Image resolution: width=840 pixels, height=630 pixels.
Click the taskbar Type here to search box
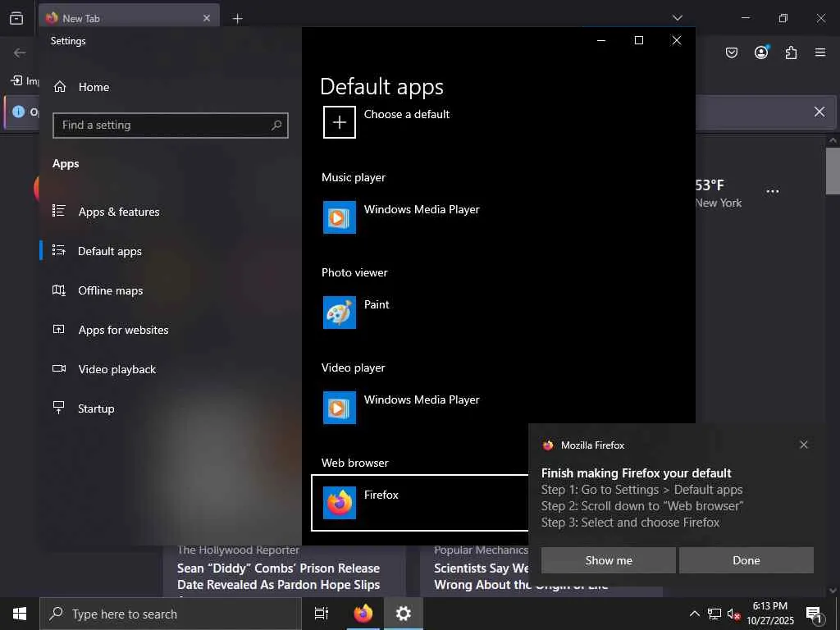click(171, 614)
